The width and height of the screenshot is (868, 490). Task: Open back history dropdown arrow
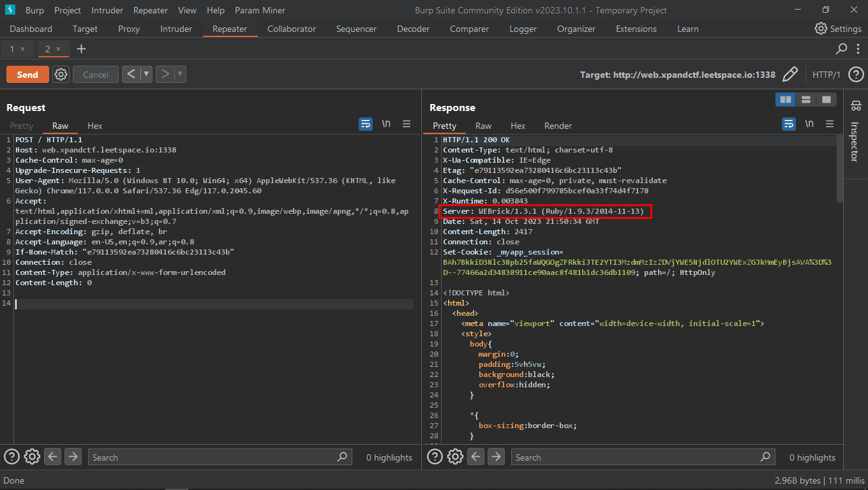point(147,74)
